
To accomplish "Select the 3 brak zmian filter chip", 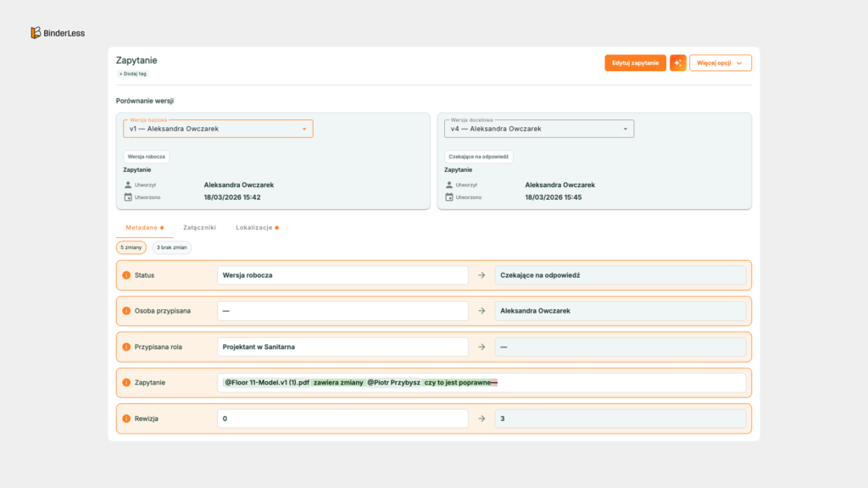I will [x=171, y=247].
